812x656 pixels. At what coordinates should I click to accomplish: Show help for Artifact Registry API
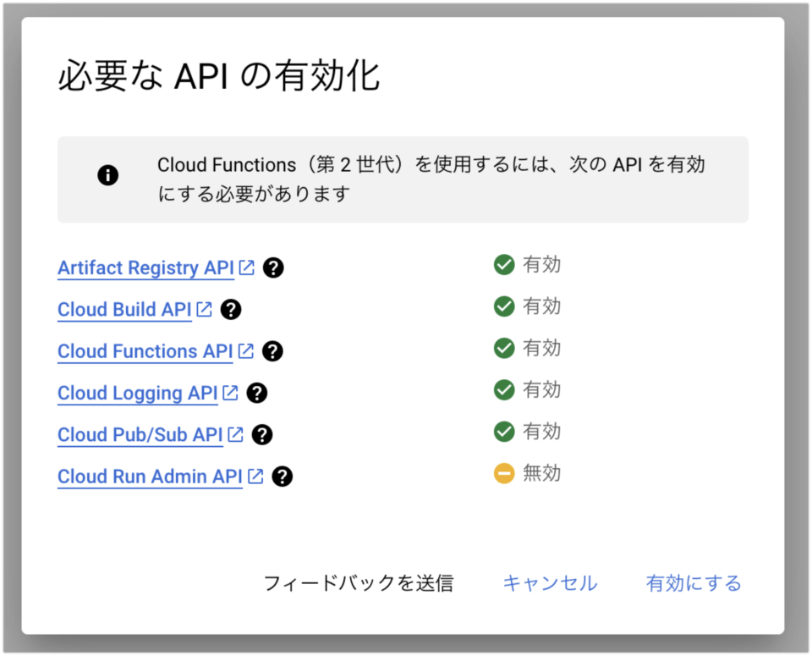(x=273, y=267)
